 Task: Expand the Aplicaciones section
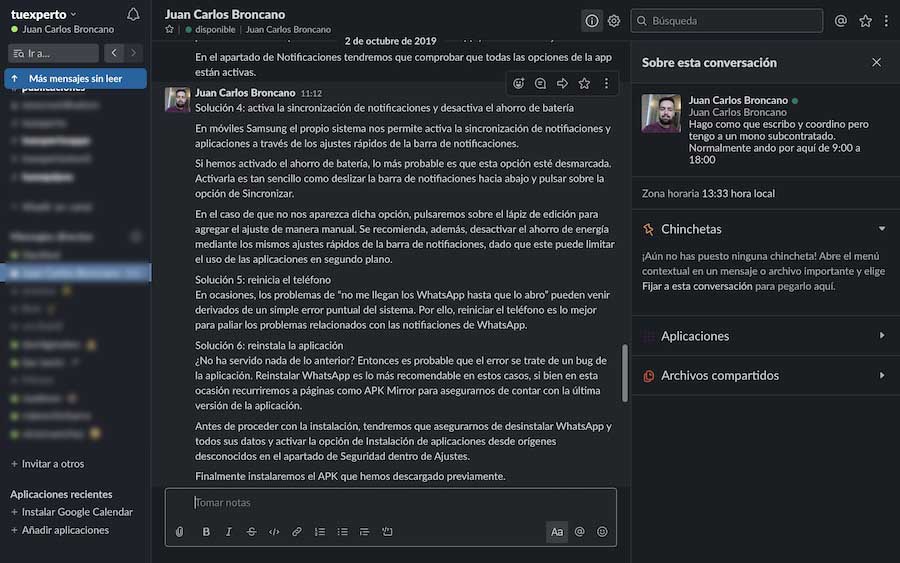coord(765,336)
